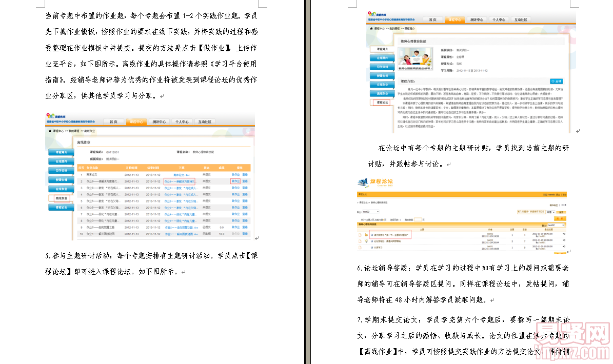Open the second forum thread title
The image size is (613, 364).
(387, 241)
